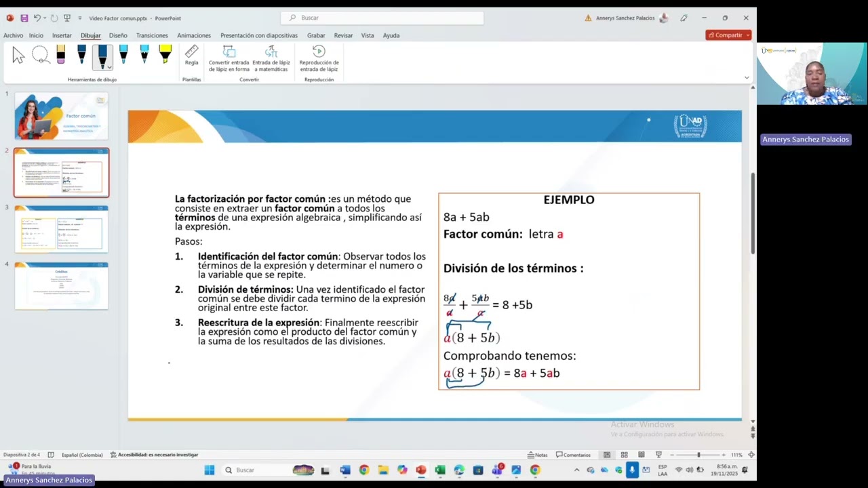Viewport: 868px width, 488px height.
Task: Click the pen/coming soon icon in title bar
Action: tap(684, 18)
